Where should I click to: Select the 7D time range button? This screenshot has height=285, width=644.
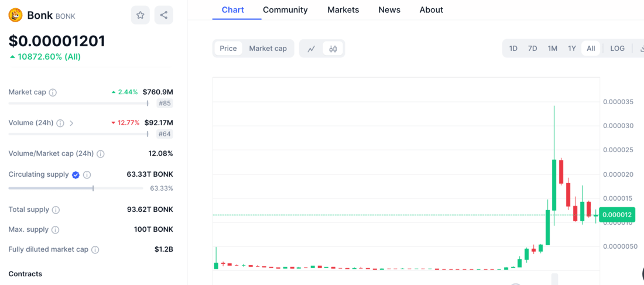coord(532,49)
